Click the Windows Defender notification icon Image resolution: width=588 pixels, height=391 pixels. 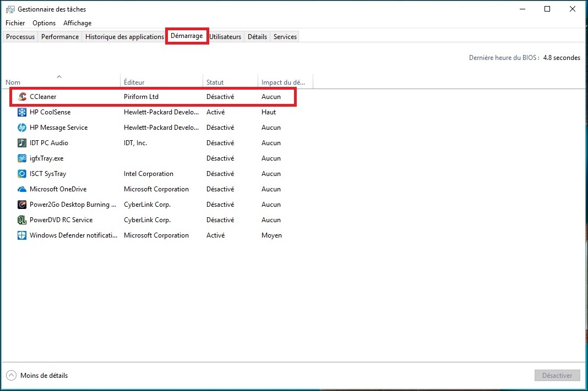(22, 235)
